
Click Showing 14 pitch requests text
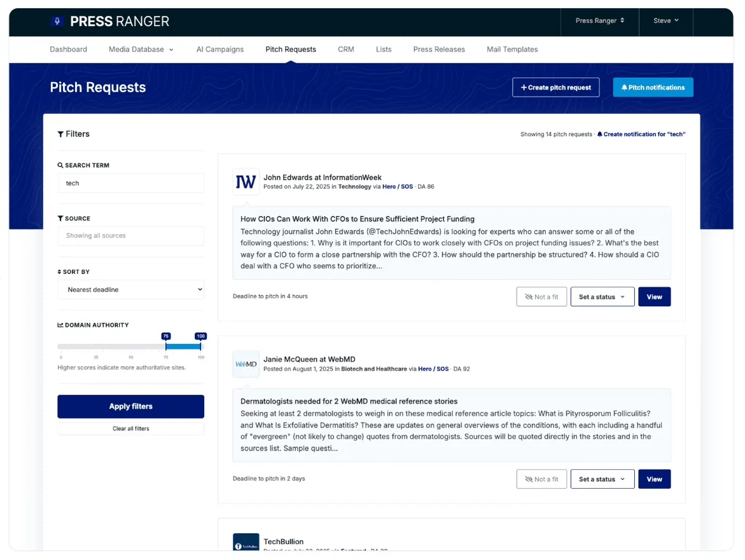click(556, 134)
